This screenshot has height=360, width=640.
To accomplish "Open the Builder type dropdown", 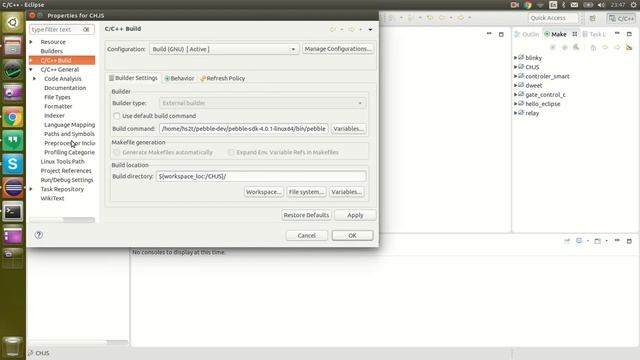I will click(262, 103).
